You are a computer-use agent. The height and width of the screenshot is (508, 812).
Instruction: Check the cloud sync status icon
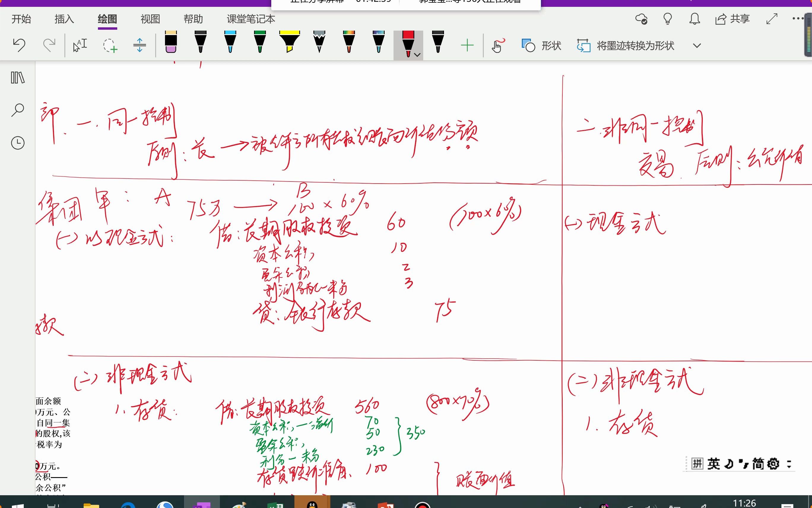641,19
